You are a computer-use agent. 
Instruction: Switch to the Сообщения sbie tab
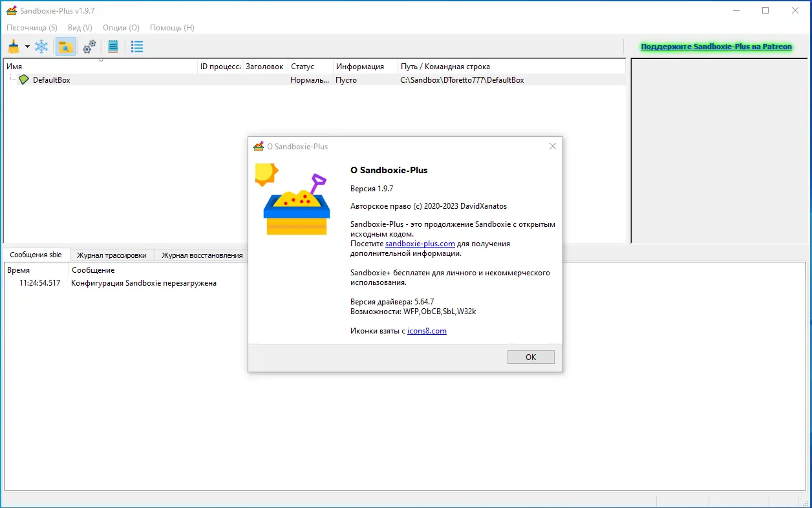(36, 255)
